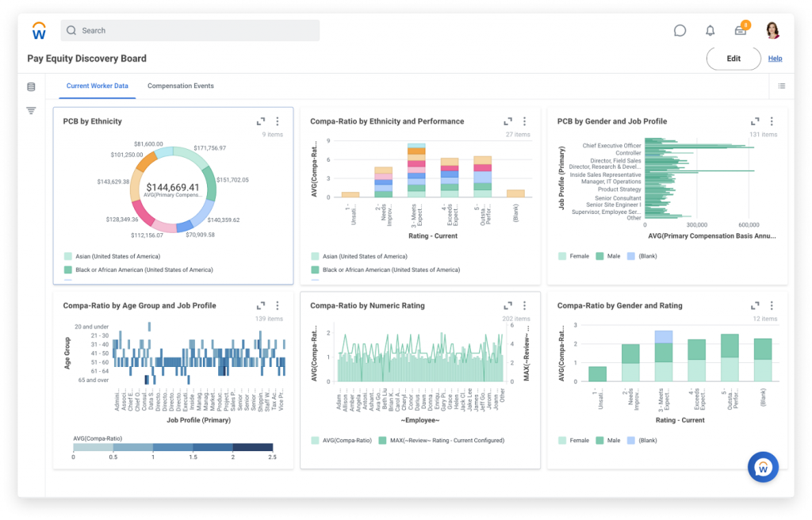Select the Current Worker Data tab
This screenshot has width=812, height=520.
pyautogui.click(x=97, y=86)
